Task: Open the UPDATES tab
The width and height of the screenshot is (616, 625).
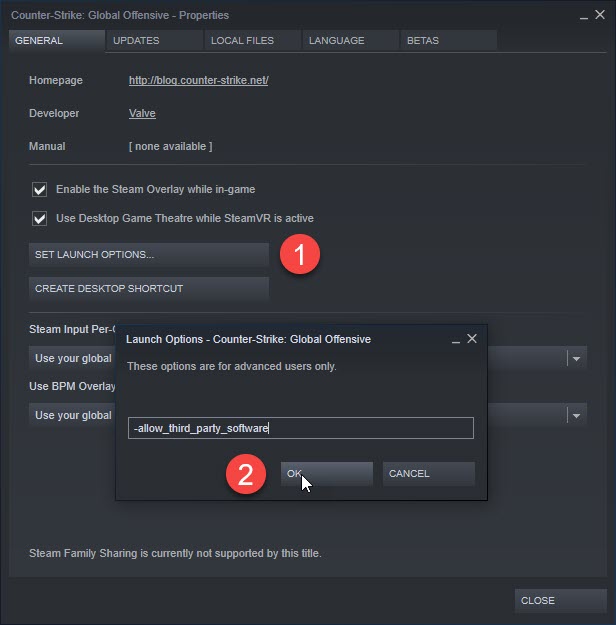Action: tap(155, 41)
